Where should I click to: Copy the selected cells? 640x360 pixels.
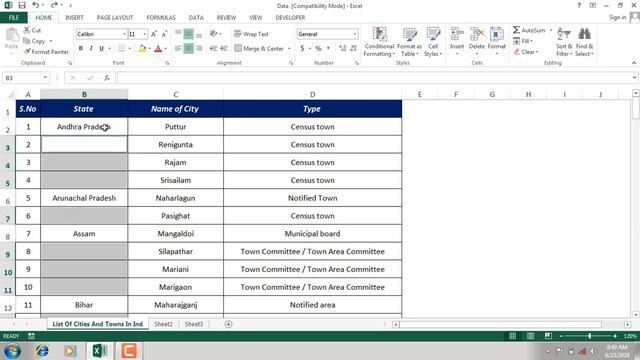point(34,41)
